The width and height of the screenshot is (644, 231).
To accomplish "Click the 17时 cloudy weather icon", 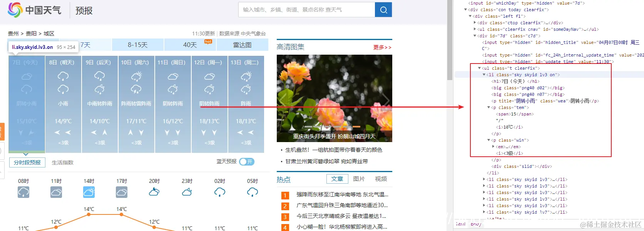I will pyautogui.click(x=122, y=192).
